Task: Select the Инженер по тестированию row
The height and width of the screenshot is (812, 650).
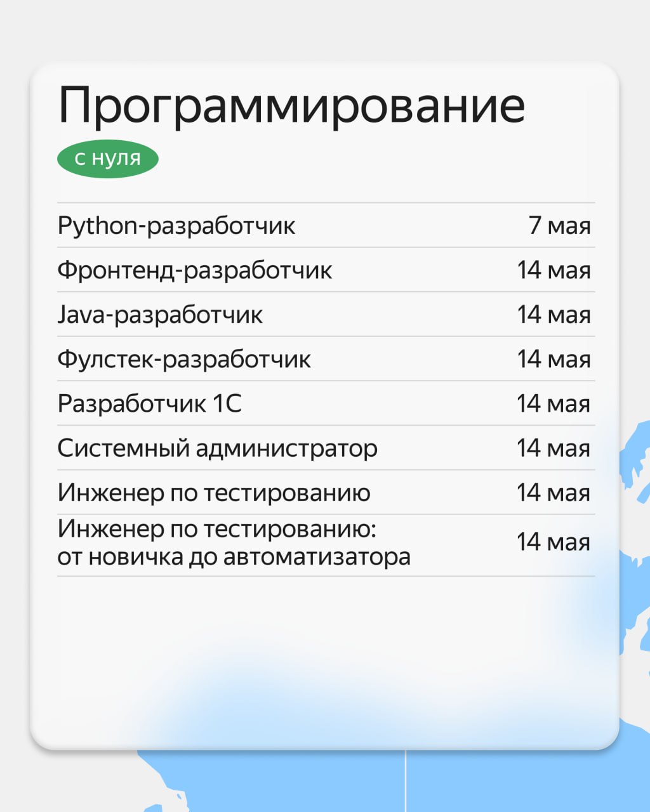Action: [326, 492]
